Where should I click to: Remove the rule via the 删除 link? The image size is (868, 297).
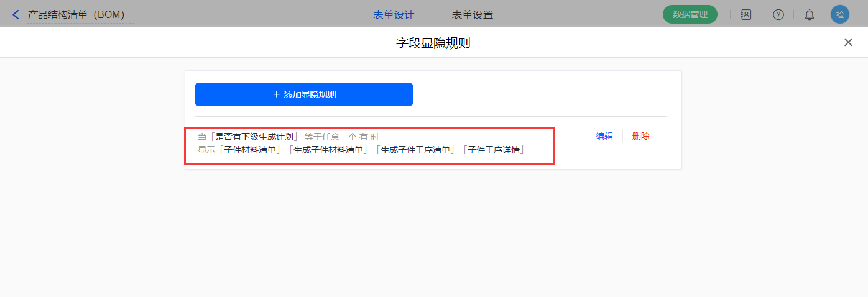click(640, 137)
